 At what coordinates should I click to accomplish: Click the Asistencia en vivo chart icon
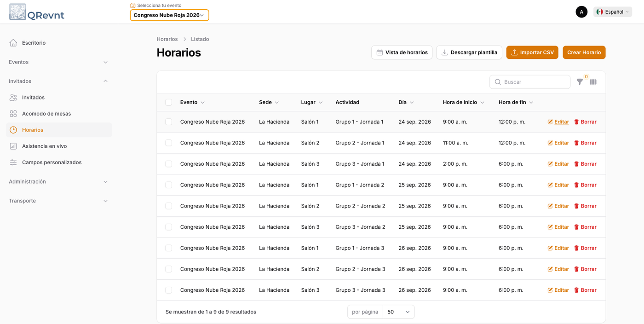(x=13, y=146)
